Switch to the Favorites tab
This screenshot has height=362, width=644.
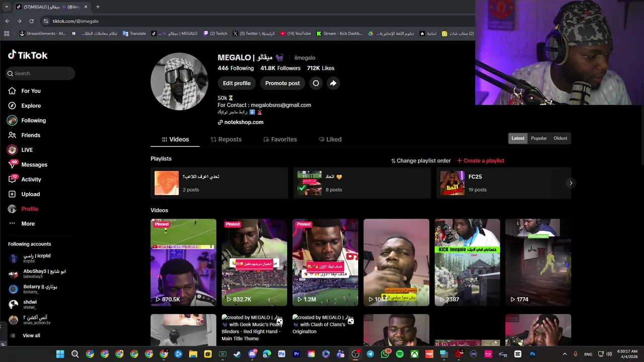coord(280,139)
